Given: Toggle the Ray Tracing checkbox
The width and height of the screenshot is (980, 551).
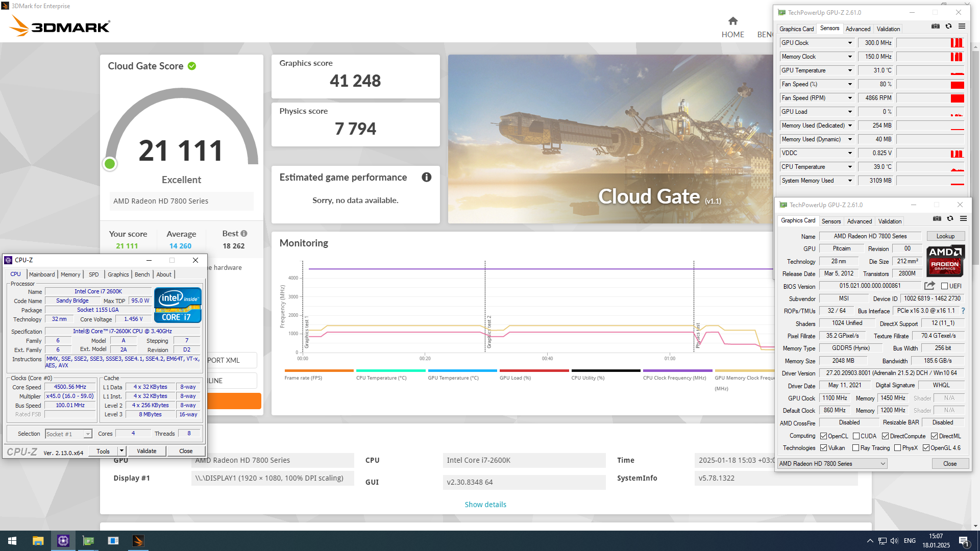Looking at the screenshot, I should coord(856,448).
